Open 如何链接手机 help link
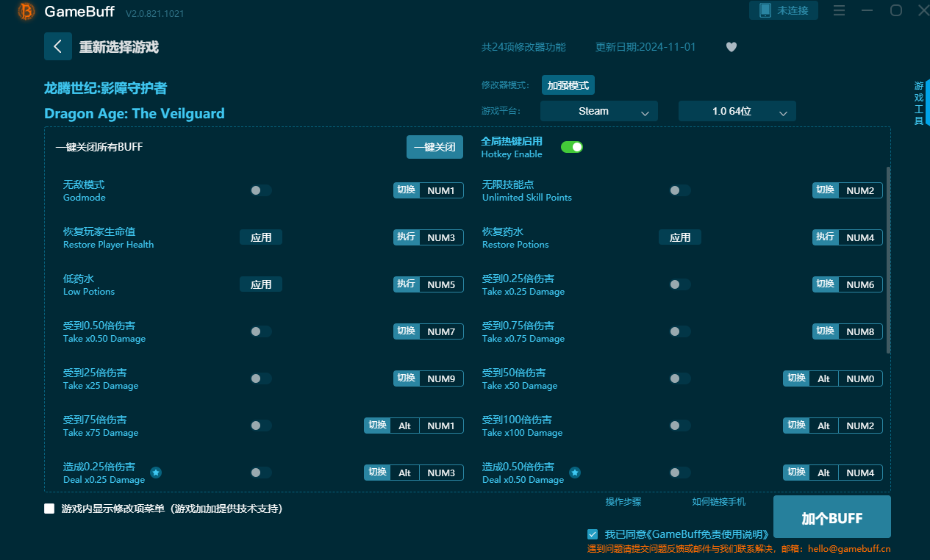The image size is (930, 560). click(x=719, y=502)
